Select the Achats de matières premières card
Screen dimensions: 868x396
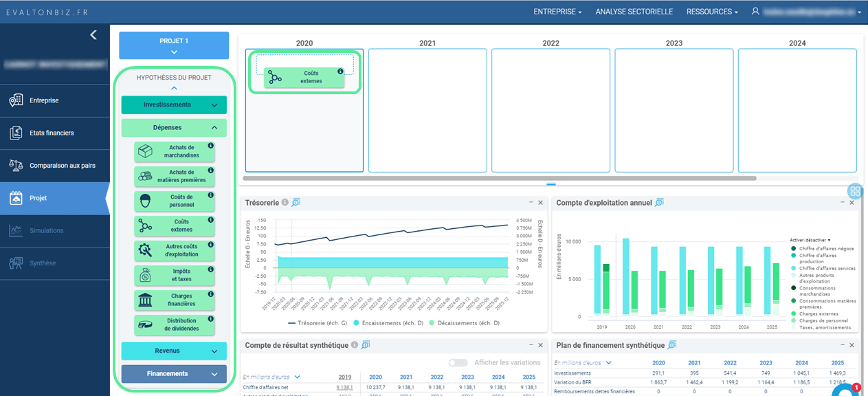[175, 177]
